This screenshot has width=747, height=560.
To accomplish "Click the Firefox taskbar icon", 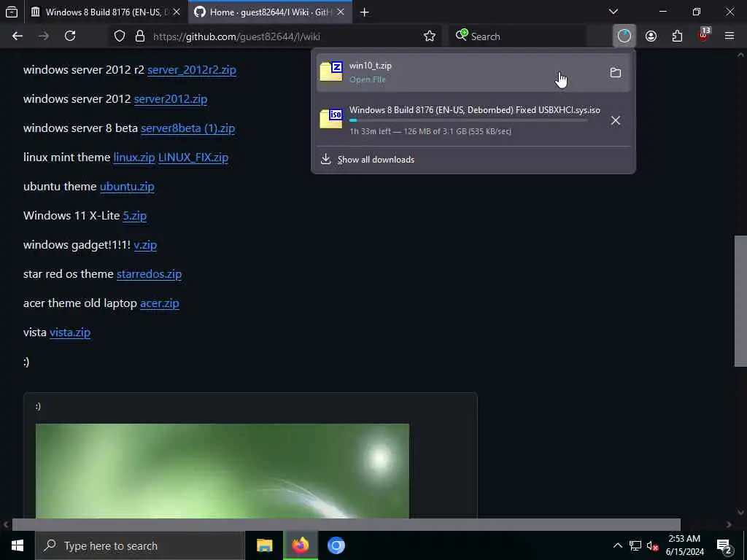I will pos(300,545).
